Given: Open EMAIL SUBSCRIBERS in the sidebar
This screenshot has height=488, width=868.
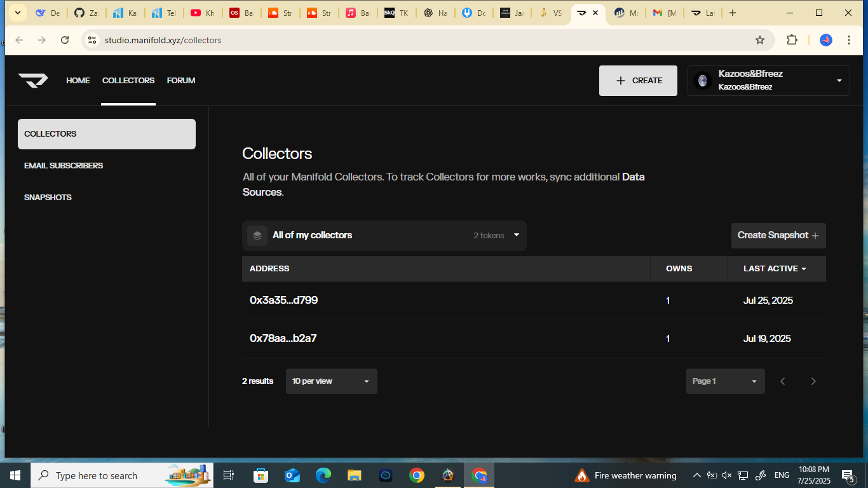Looking at the screenshot, I should coord(64,166).
